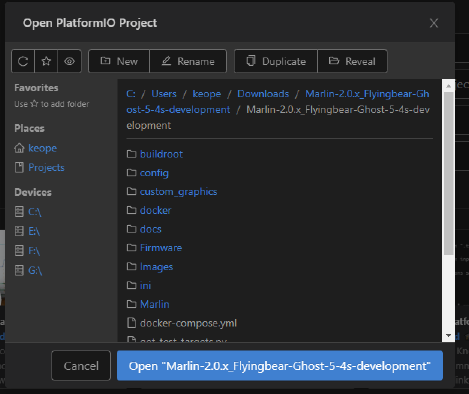This screenshot has height=394, width=469.
Task: Click folder icon beside Firmware
Action: pos(132,248)
